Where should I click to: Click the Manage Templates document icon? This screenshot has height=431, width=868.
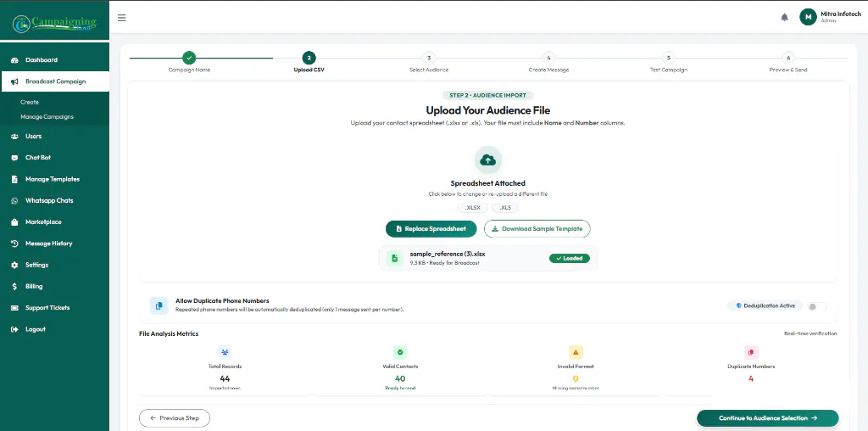point(15,180)
